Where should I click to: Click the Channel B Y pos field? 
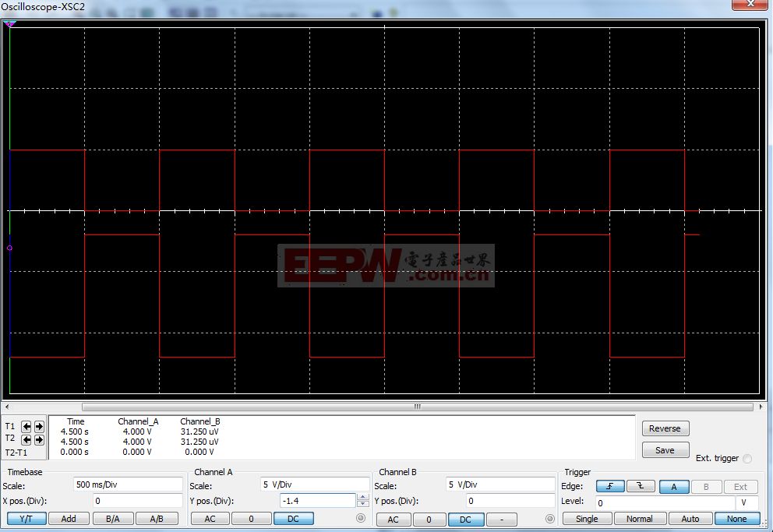(x=510, y=501)
